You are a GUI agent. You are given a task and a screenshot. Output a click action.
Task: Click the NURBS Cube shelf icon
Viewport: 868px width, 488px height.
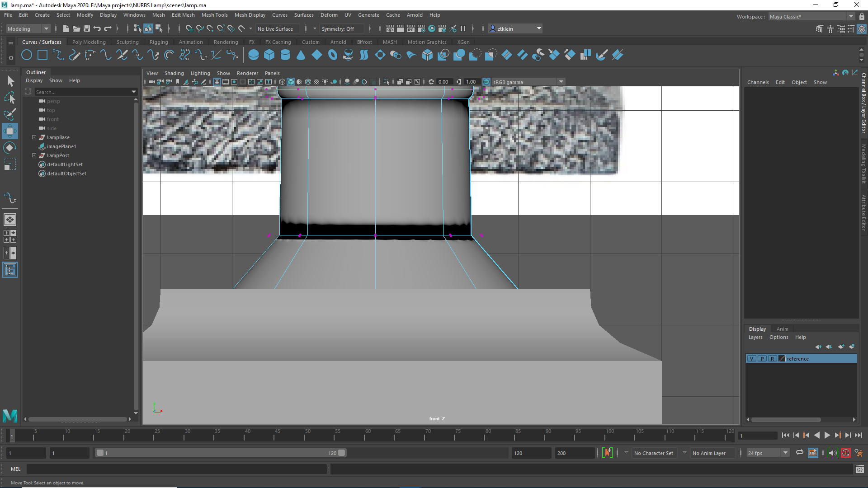point(269,55)
